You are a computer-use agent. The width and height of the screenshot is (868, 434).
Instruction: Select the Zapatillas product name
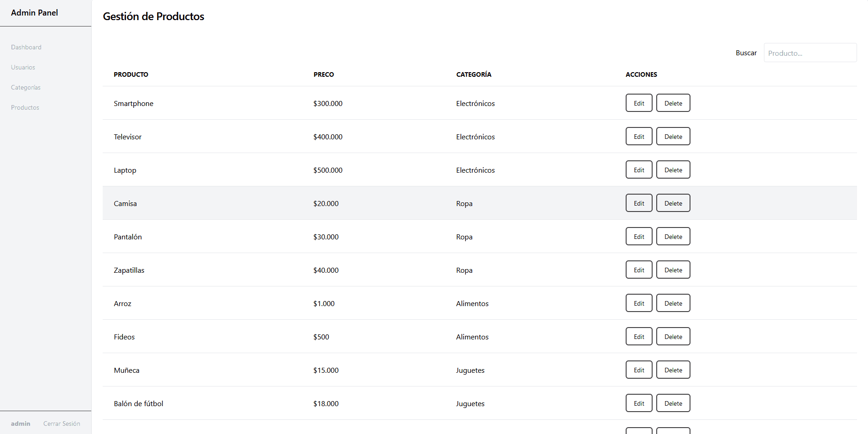point(129,270)
